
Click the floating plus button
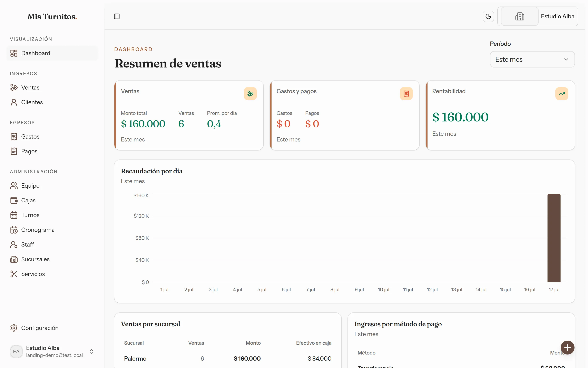(x=567, y=347)
